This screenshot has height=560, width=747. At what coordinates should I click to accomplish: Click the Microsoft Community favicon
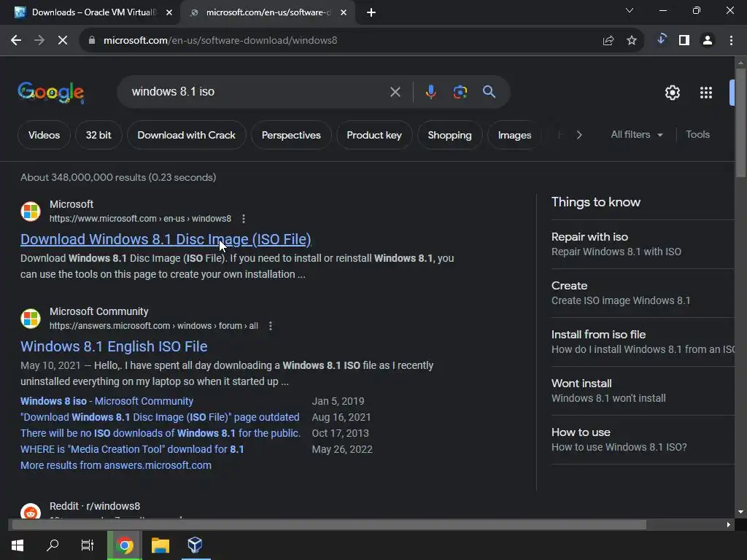[x=31, y=319]
